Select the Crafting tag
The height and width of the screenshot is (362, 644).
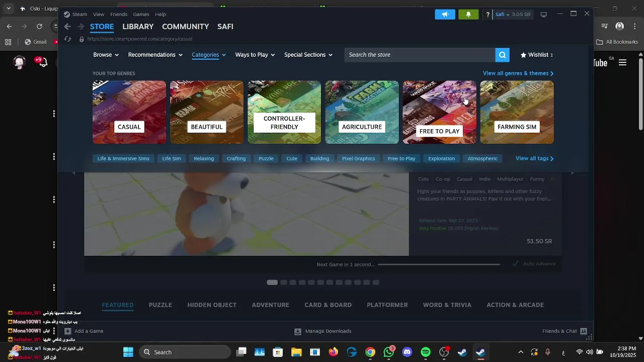[236, 158]
